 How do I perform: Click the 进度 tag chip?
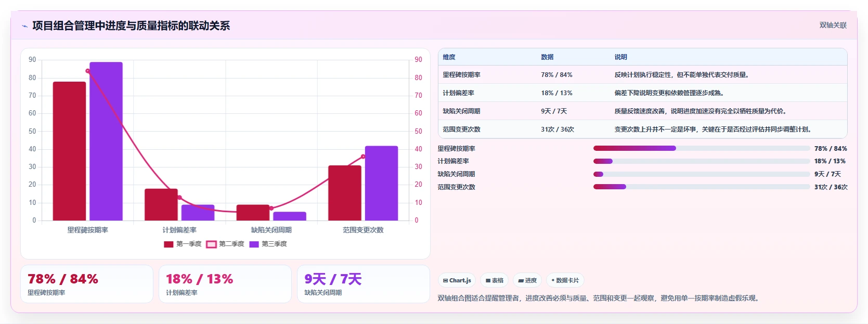527,280
